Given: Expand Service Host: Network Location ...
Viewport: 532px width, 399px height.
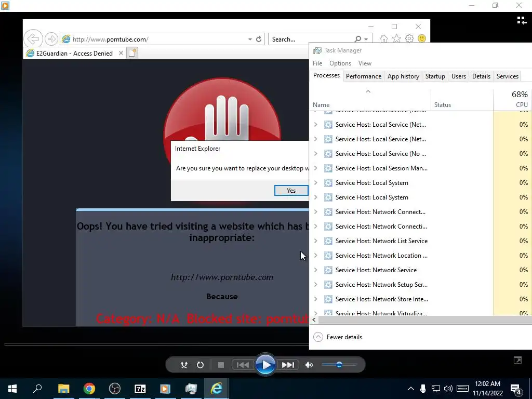Looking at the screenshot, I should pos(315,256).
